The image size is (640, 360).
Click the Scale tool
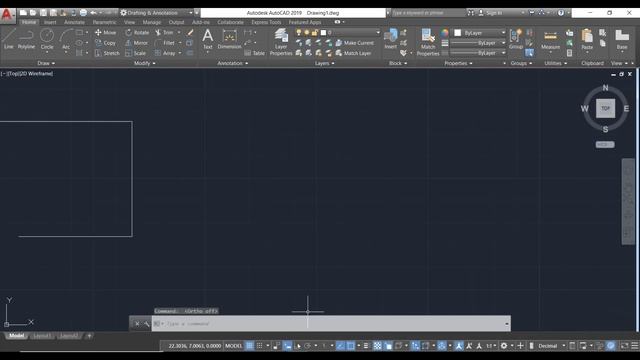pos(136,53)
